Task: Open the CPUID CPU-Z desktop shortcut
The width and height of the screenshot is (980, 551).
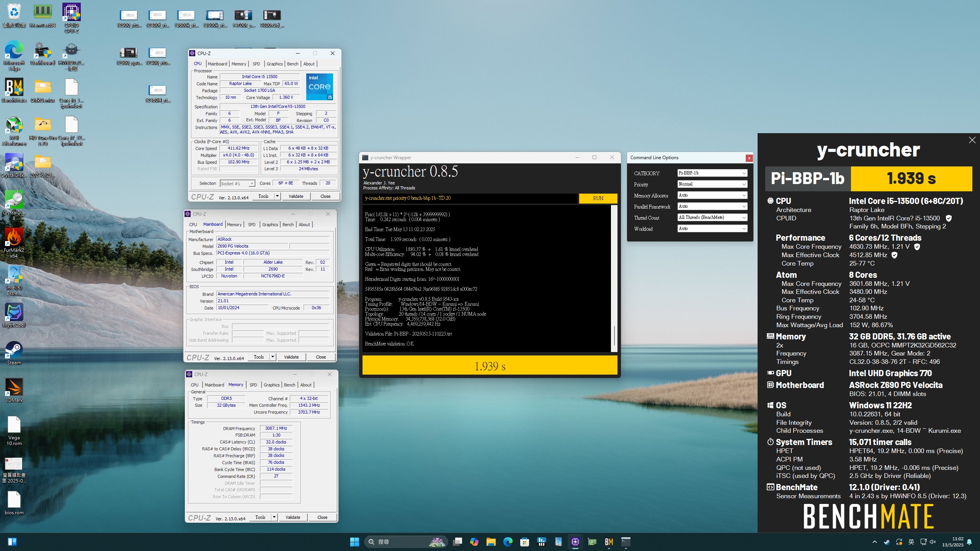Action: (72, 18)
